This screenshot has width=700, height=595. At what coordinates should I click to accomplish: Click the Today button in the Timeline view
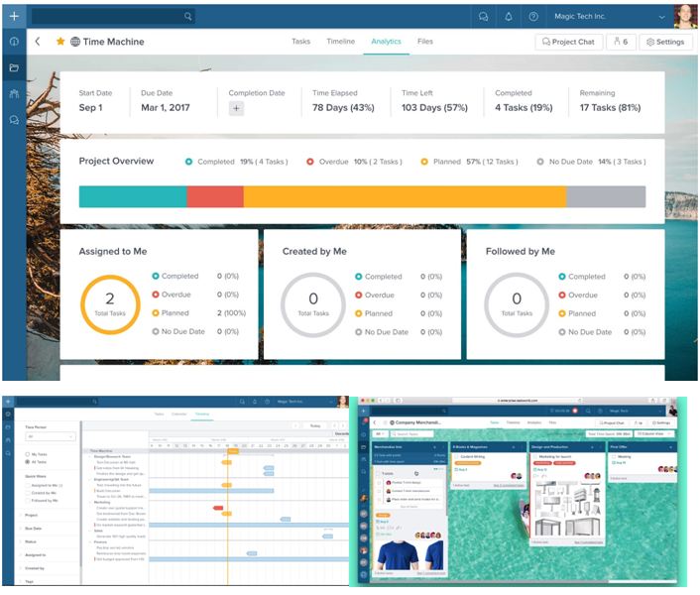[315, 425]
